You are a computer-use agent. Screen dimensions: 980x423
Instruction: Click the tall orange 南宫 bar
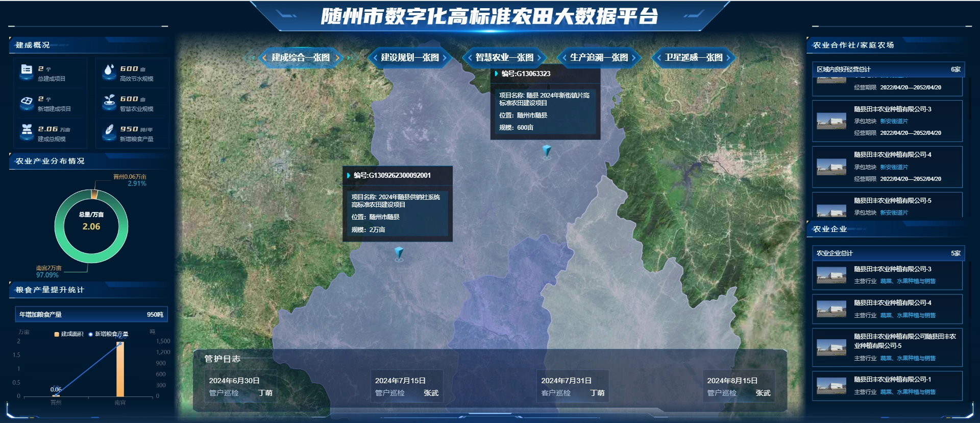(x=120, y=369)
